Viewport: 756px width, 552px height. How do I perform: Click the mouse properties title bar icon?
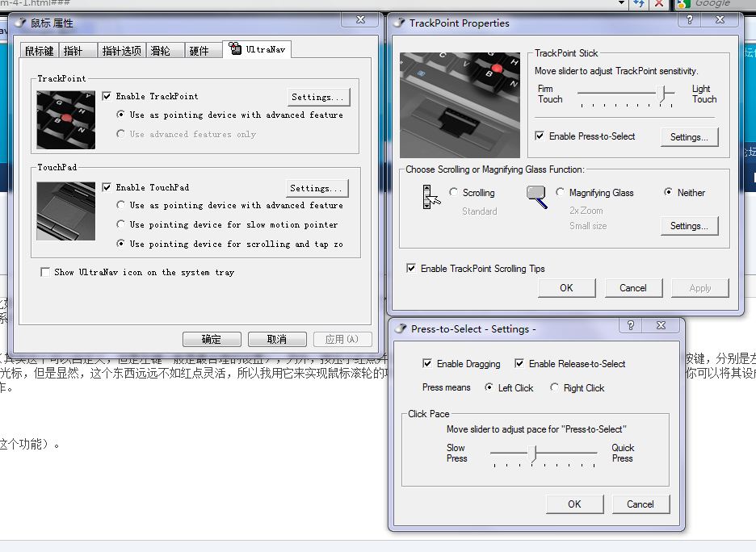tap(19, 23)
